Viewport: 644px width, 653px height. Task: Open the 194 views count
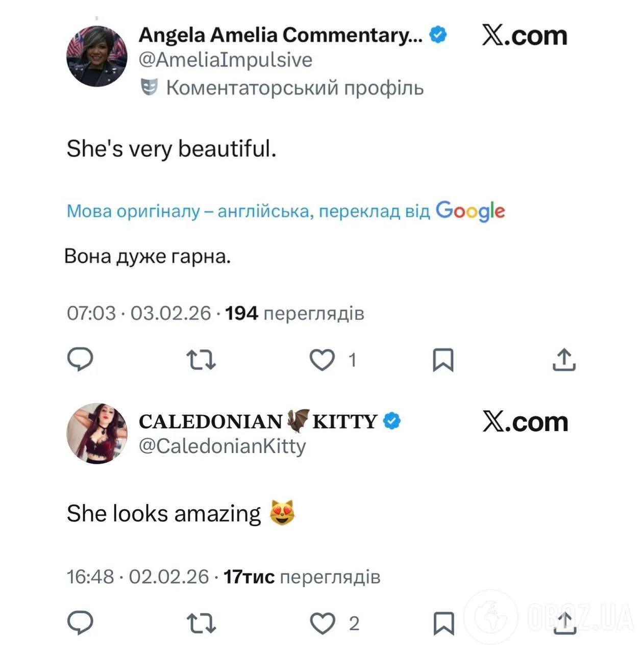pos(294,313)
